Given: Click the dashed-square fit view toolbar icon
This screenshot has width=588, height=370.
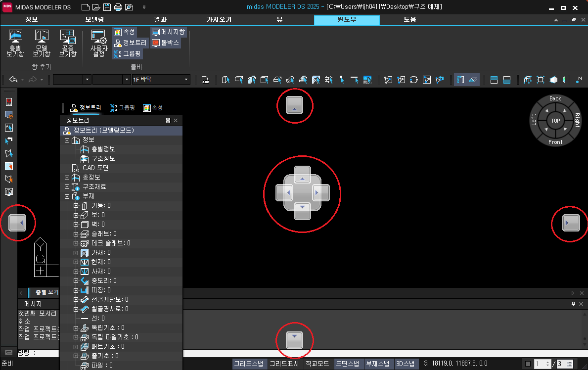Looking at the screenshot, I should (541, 80).
